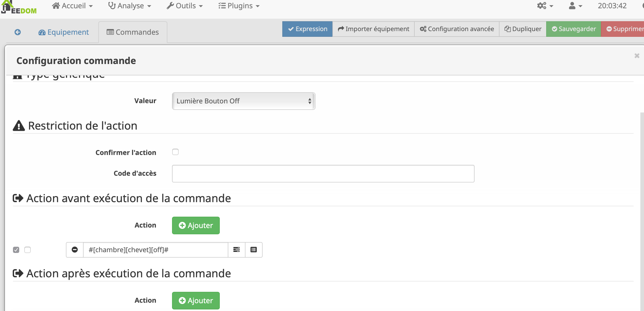Enable the Confirmer l'action checkbox

(x=176, y=152)
